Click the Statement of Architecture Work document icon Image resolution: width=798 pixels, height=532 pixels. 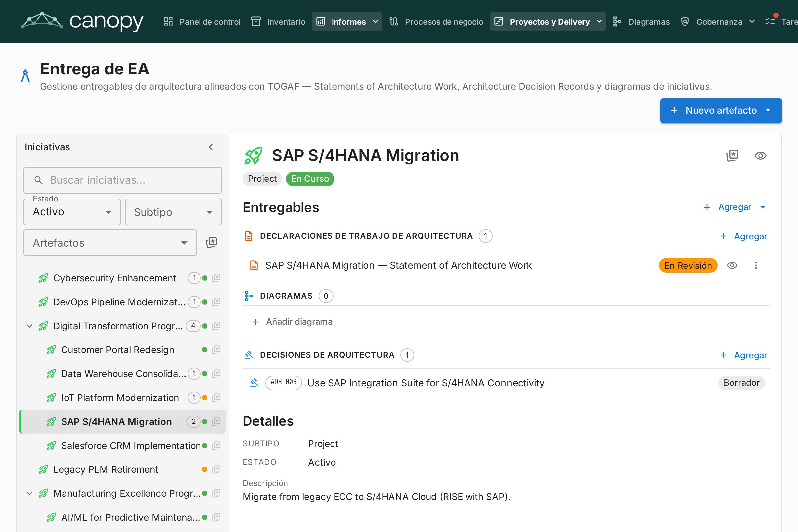(x=254, y=265)
